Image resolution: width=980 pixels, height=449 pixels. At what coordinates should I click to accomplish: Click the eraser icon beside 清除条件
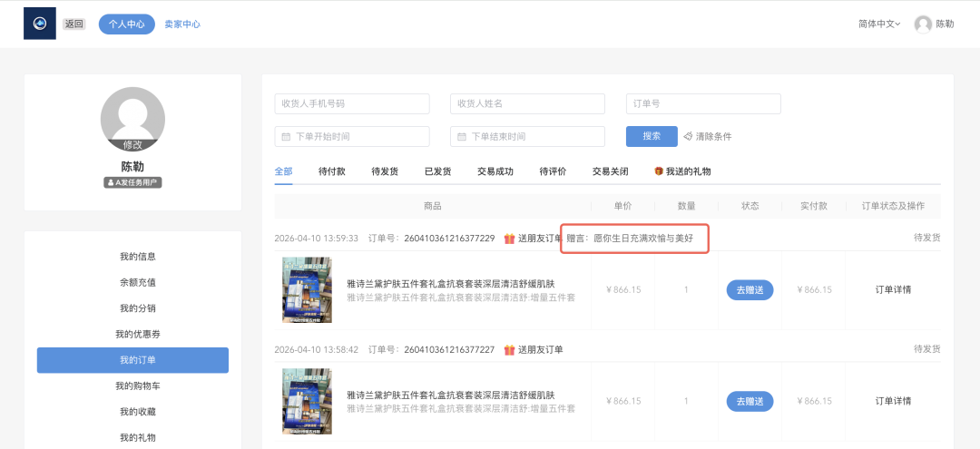[688, 136]
